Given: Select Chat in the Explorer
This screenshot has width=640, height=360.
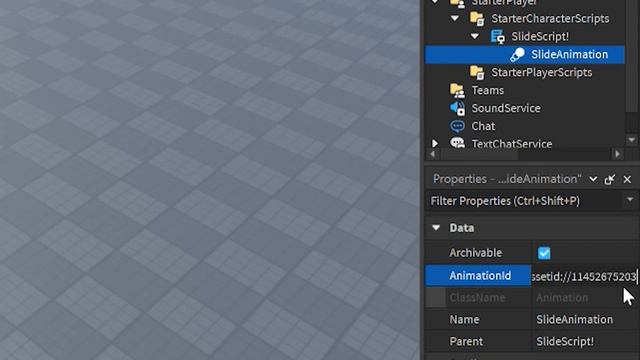Looking at the screenshot, I should (x=483, y=126).
